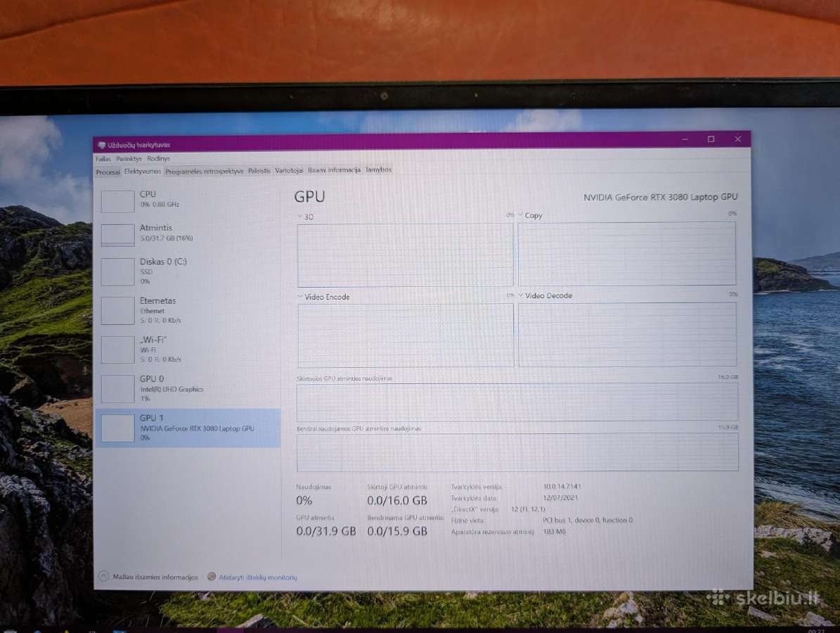Screen dimensions: 840x633
Task: Click the 3D usage graph
Action: click(406, 255)
